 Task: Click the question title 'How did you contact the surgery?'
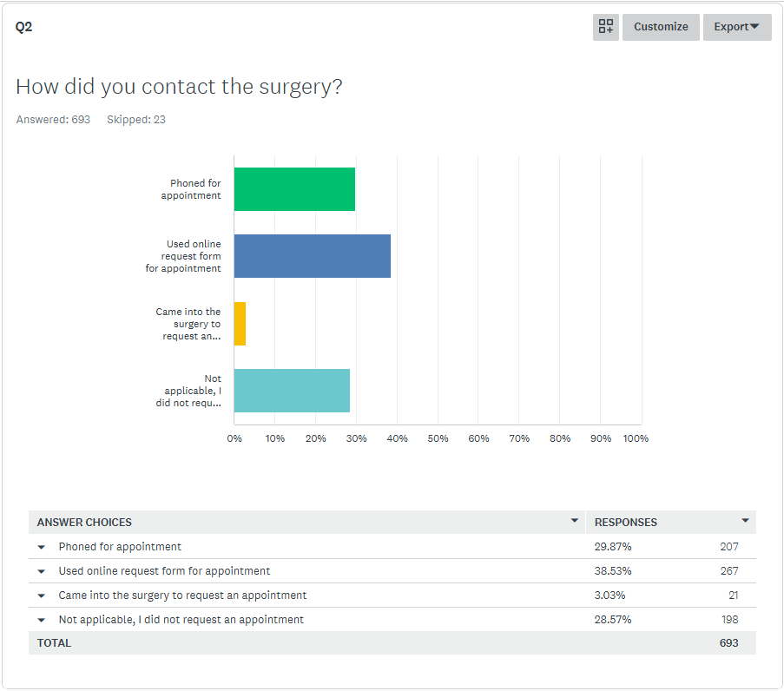pos(179,87)
